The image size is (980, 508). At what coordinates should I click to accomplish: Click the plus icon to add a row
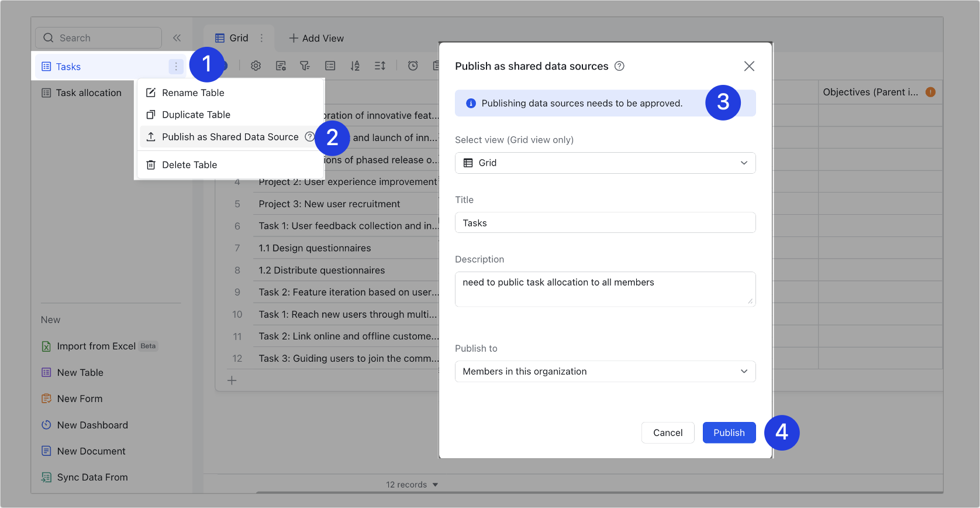tap(232, 380)
